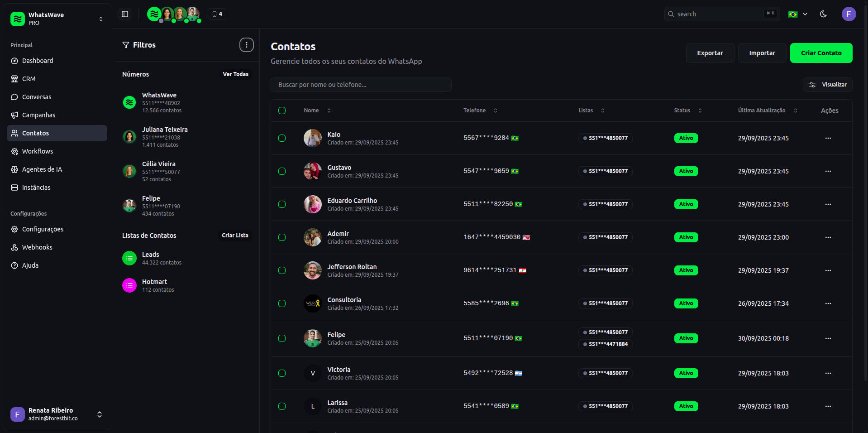Click Criar Lista button
This screenshot has height=433, width=868.
[235, 236]
